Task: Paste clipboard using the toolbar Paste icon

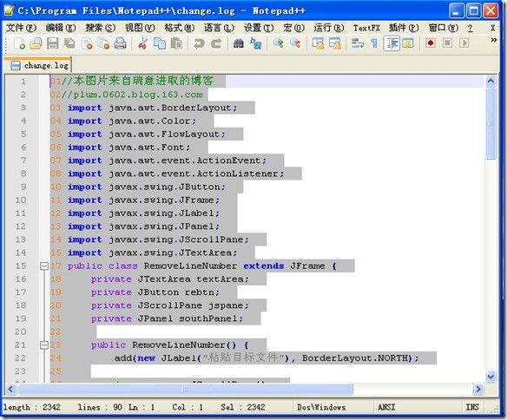Action: 176,43
